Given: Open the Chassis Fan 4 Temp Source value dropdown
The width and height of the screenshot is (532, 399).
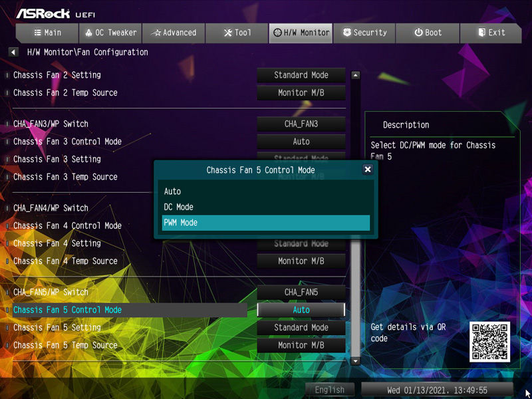Looking at the screenshot, I should pyautogui.click(x=301, y=261).
